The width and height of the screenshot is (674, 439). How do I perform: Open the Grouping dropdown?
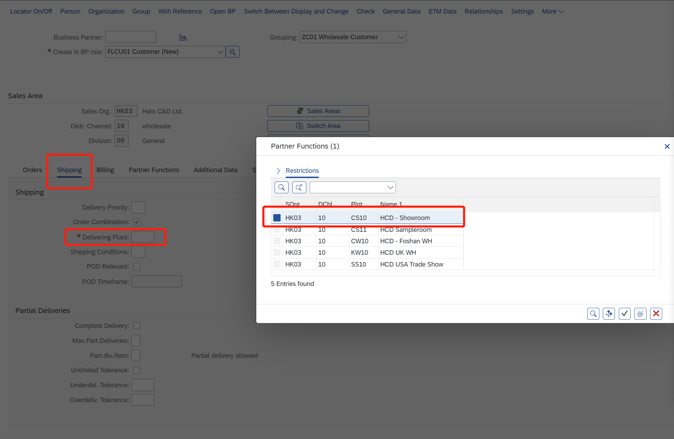(x=401, y=37)
